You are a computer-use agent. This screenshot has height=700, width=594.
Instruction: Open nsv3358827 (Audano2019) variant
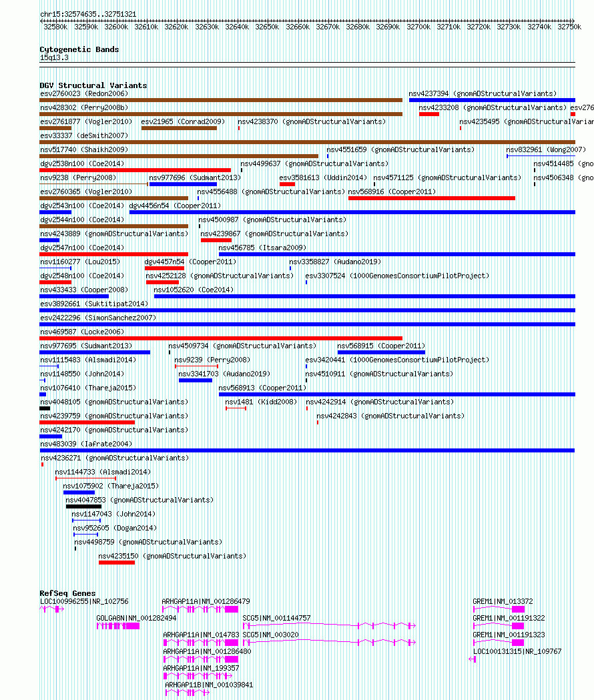334,262
